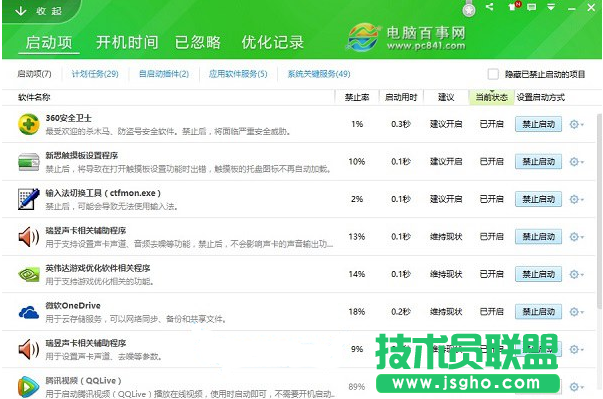Open the skin shirt icon with badge
Image resolution: width=603 pixels, height=399 pixels.
click(x=514, y=6)
